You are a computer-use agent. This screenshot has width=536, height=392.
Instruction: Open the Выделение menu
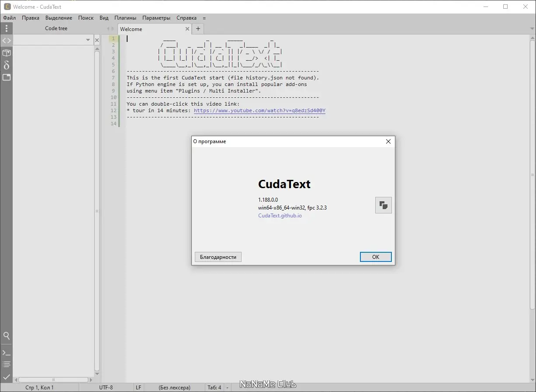coord(59,18)
